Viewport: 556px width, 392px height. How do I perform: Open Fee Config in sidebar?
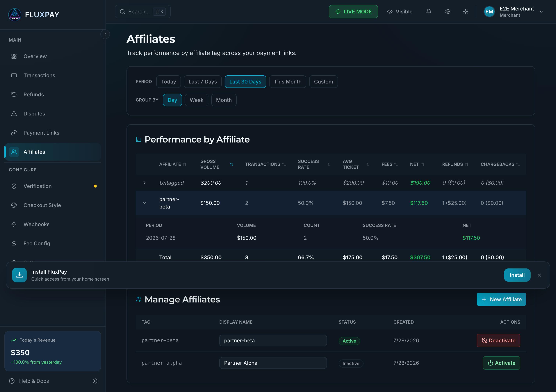(x=53, y=243)
